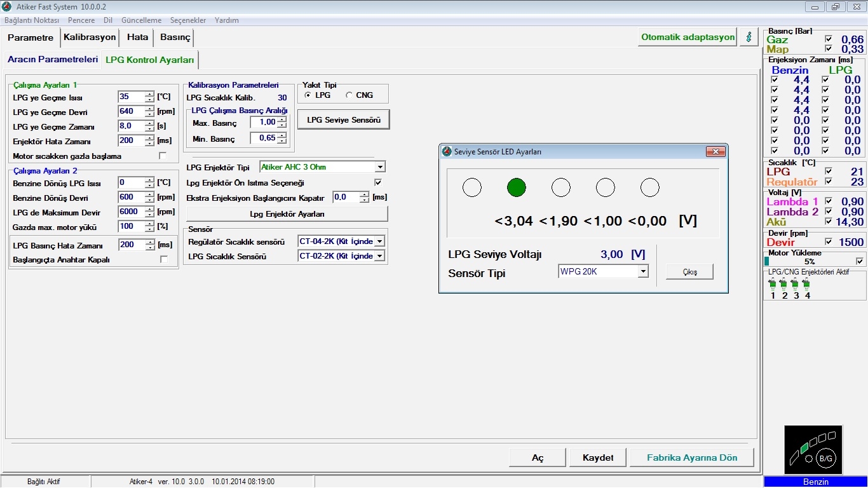Image resolution: width=868 pixels, height=488 pixels.
Task: Open the Yardım menu
Action: point(227,20)
